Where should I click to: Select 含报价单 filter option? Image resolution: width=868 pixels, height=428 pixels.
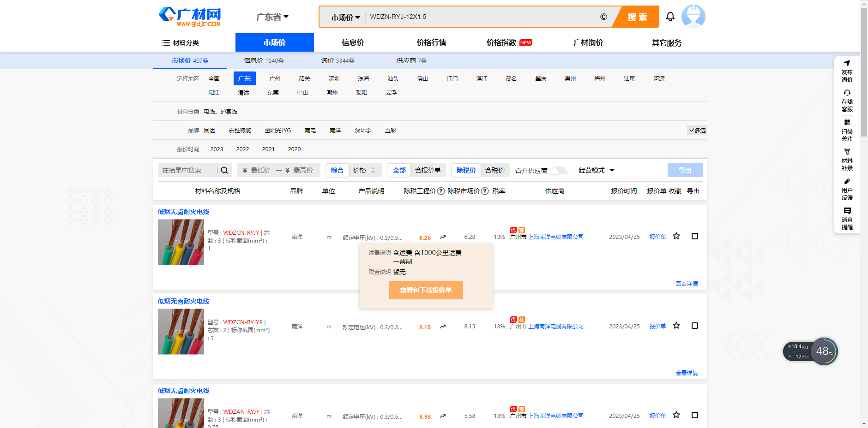[x=428, y=170]
